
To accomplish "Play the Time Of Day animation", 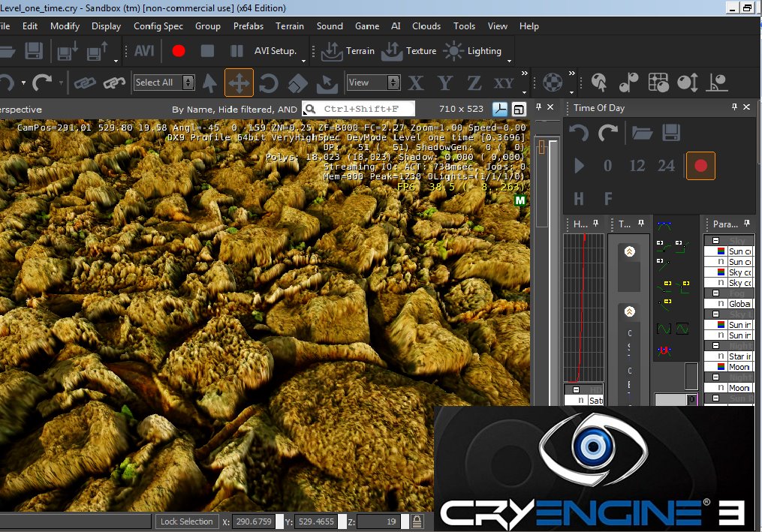I will coord(579,166).
